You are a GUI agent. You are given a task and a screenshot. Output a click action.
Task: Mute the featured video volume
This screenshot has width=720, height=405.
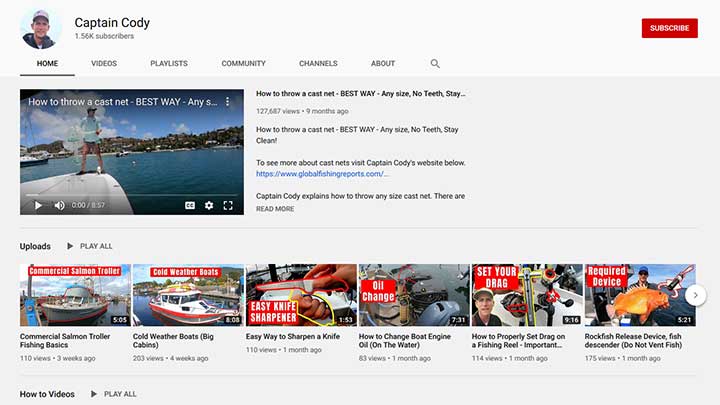coord(60,205)
